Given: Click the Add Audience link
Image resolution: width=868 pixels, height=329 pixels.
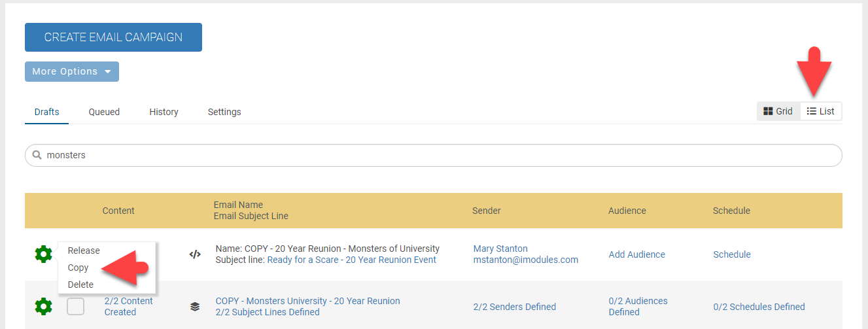Looking at the screenshot, I should pyautogui.click(x=636, y=254).
